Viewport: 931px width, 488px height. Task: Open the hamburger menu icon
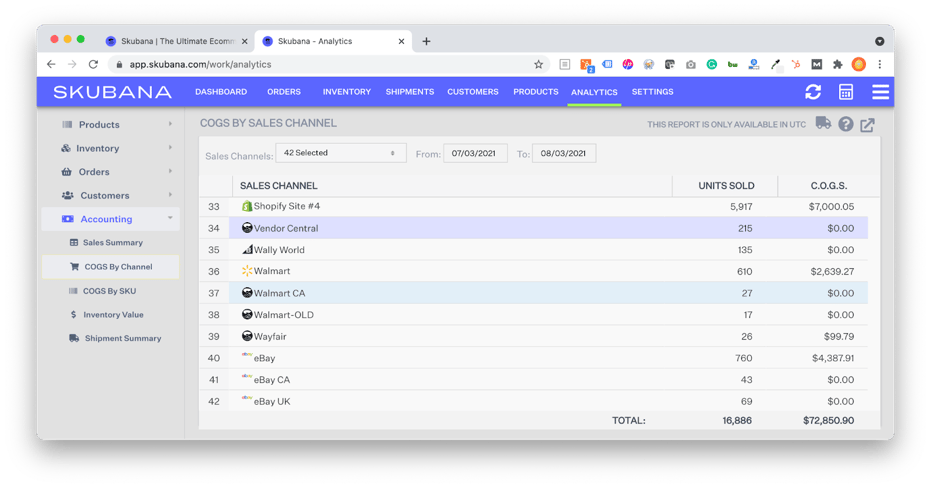coord(880,92)
